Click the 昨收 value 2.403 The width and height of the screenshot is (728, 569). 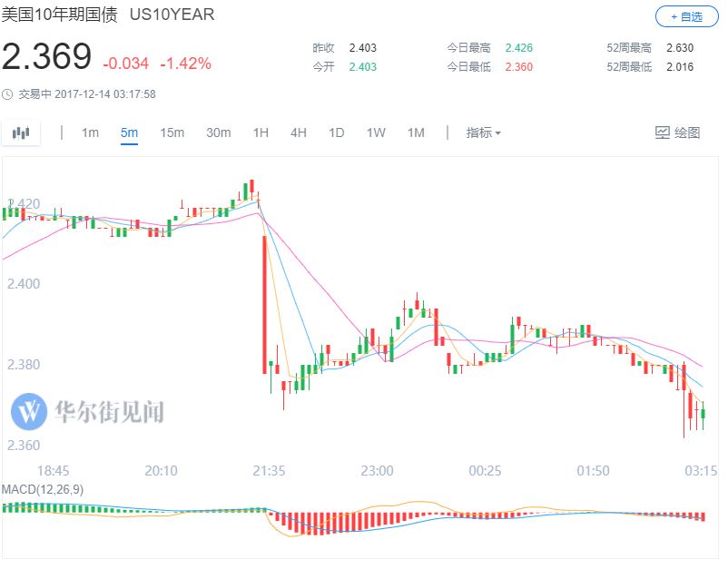pos(362,48)
